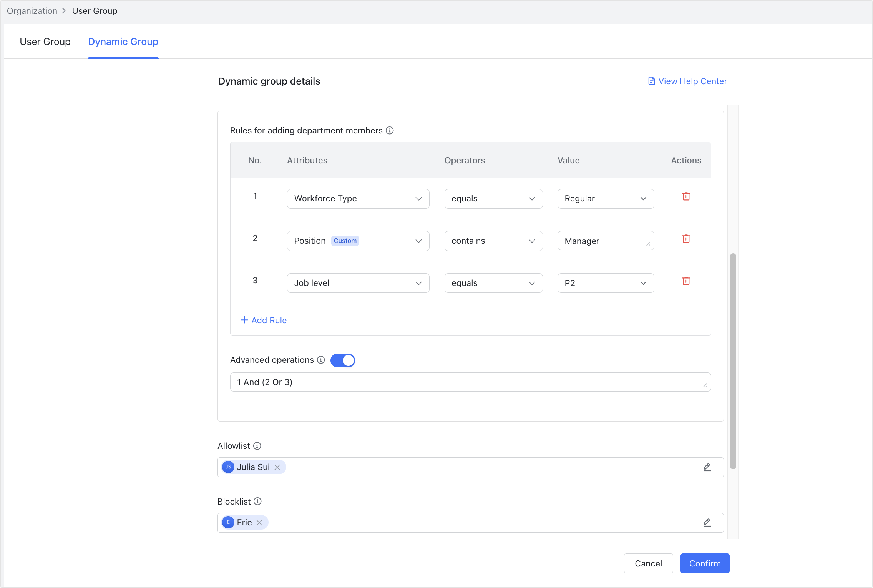873x588 pixels.
Task: Open the Regular value dropdown
Action: [606, 199]
